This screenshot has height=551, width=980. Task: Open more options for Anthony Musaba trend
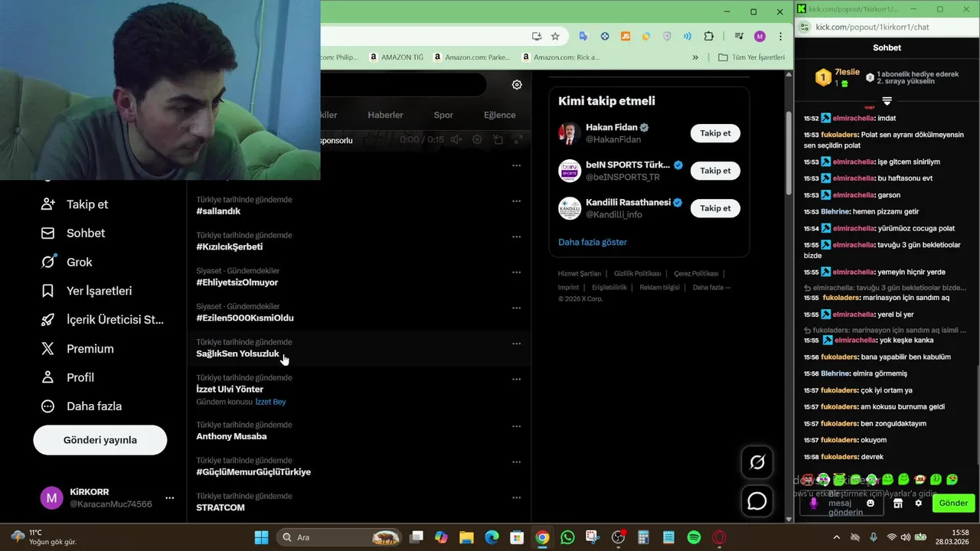click(516, 426)
